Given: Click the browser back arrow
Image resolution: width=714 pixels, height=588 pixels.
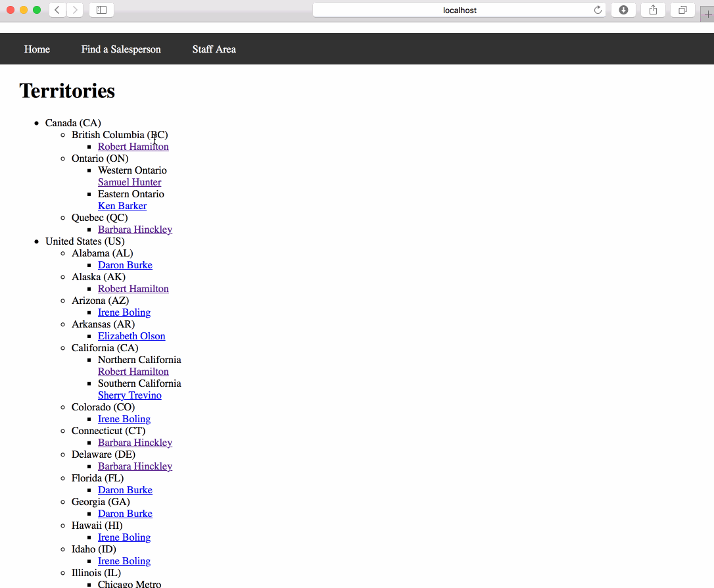Looking at the screenshot, I should click(x=57, y=10).
